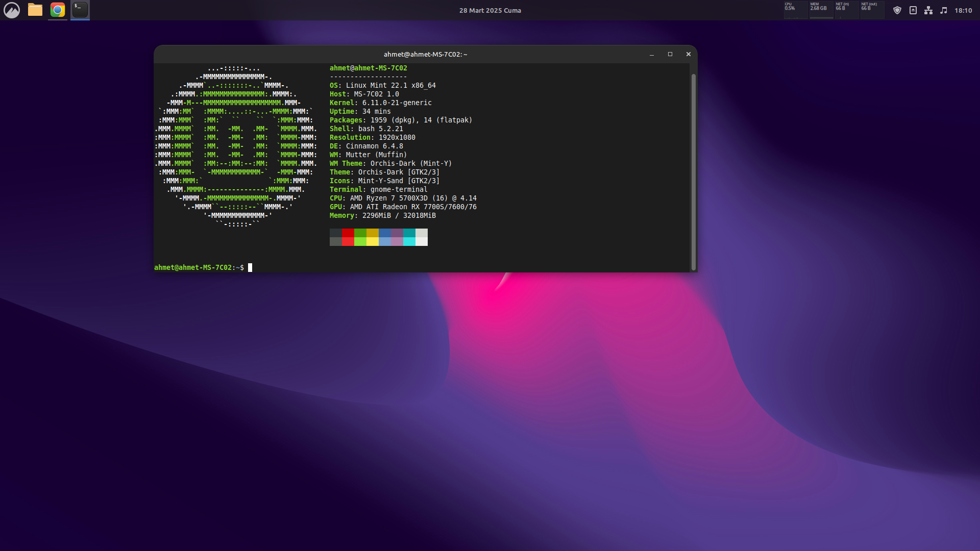Click the Shell: bash 5.2.21 line
Image resolution: width=980 pixels, height=551 pixels.
tap(366, 129)
